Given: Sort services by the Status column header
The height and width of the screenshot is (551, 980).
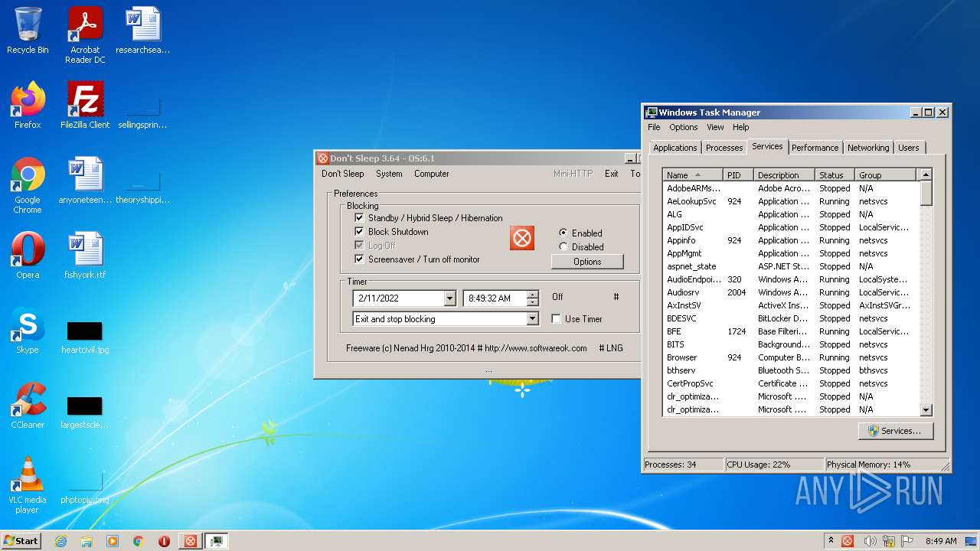Looking at the screenshot, I should [835, 175].
